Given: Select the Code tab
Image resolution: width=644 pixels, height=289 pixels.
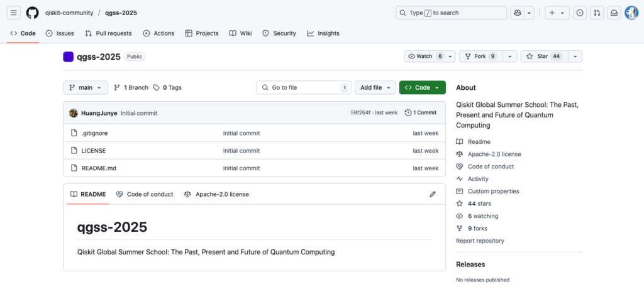Looking at the screenshot, I should pyautogui.click(x=23, y=33).
